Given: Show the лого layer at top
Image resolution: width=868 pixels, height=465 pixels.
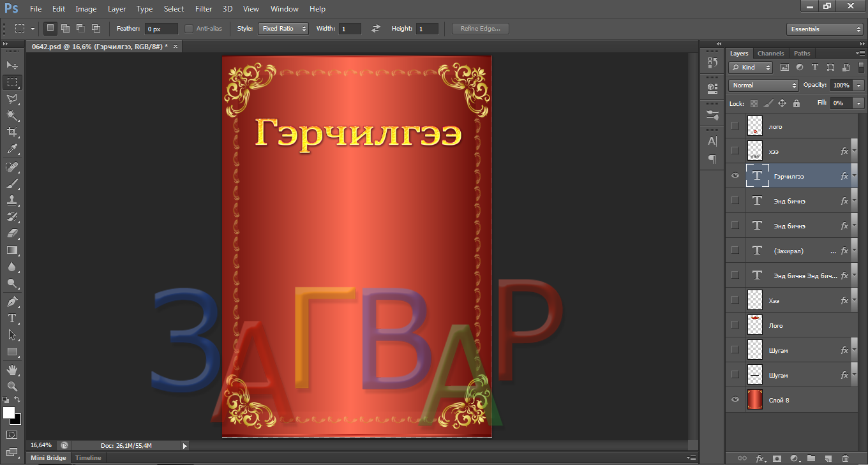Looking at the screenshot, I should pos(735,126).
